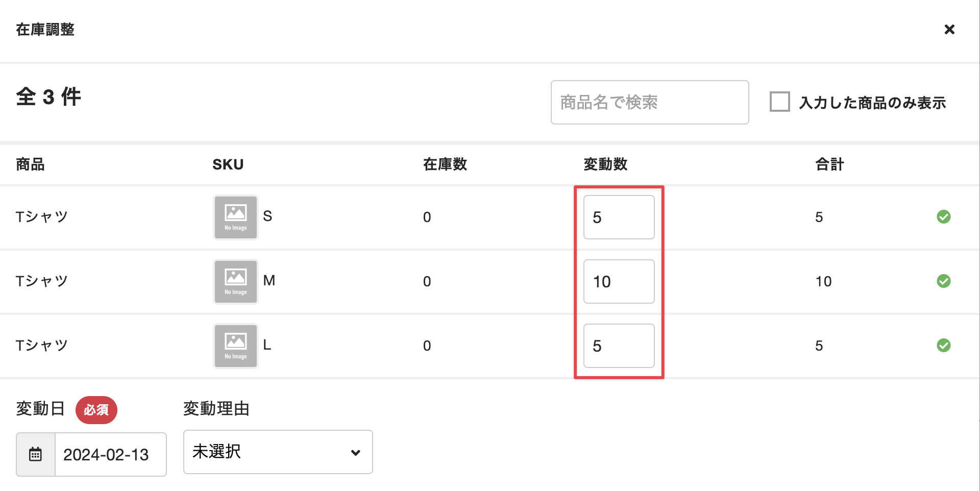Open the 変動理由 dropdown showing 未選択
The image size is (980, 491).
tap(278, 452)
